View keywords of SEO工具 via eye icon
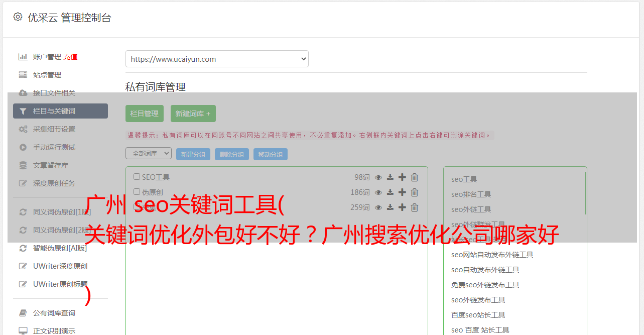The width and height of the screenshot is (644, 335). tap(378, 177)
